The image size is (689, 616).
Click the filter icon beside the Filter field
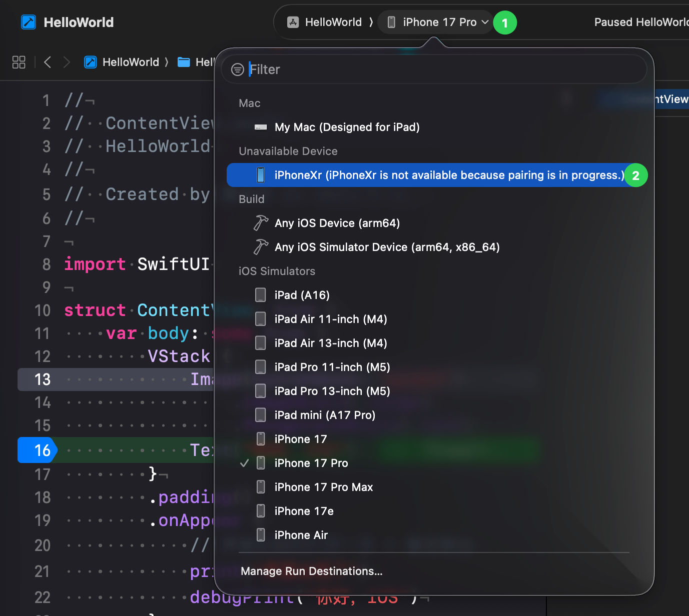[238, 69]
